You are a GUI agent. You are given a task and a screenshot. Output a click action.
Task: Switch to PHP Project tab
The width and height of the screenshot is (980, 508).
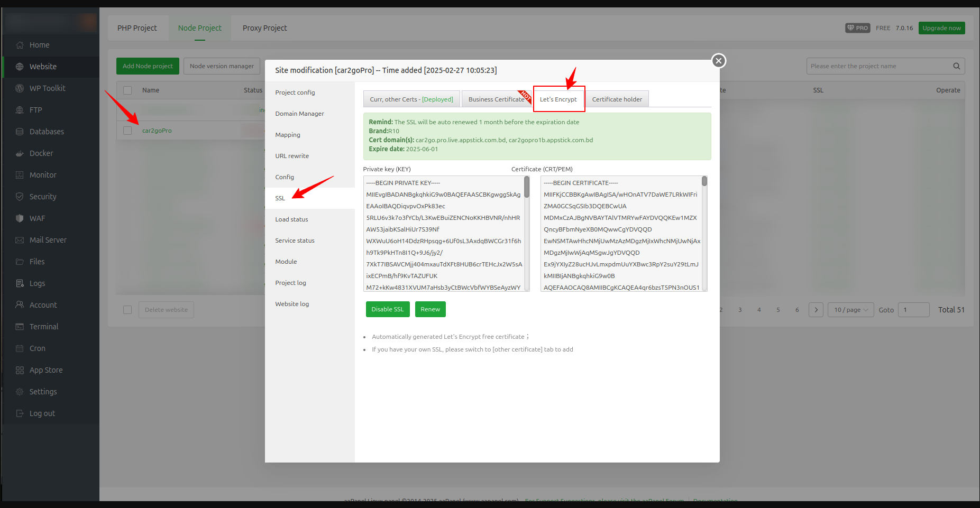[137, 28]
